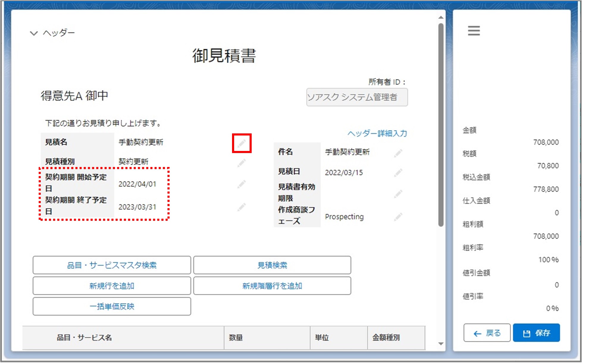Edit the 件名 field pencil icon
Viewport: 603px width, 364px height.
pos(398,153)
